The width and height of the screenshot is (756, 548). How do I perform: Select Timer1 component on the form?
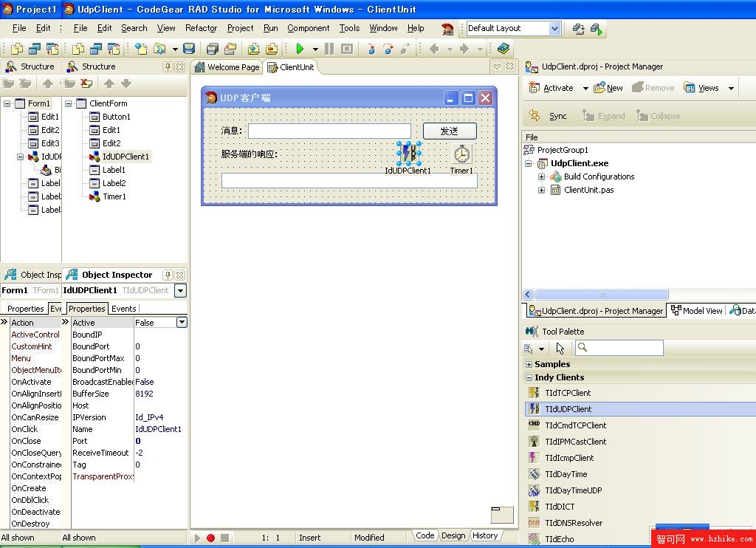(462, 154)
